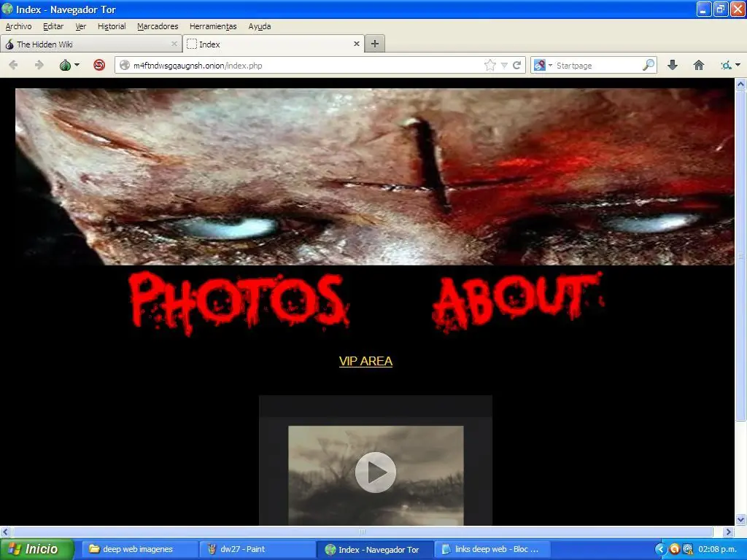The image size is (747, 560).
Task: Click the site identity globe icon
Action: pyautogui.click(x=125, y=65)
